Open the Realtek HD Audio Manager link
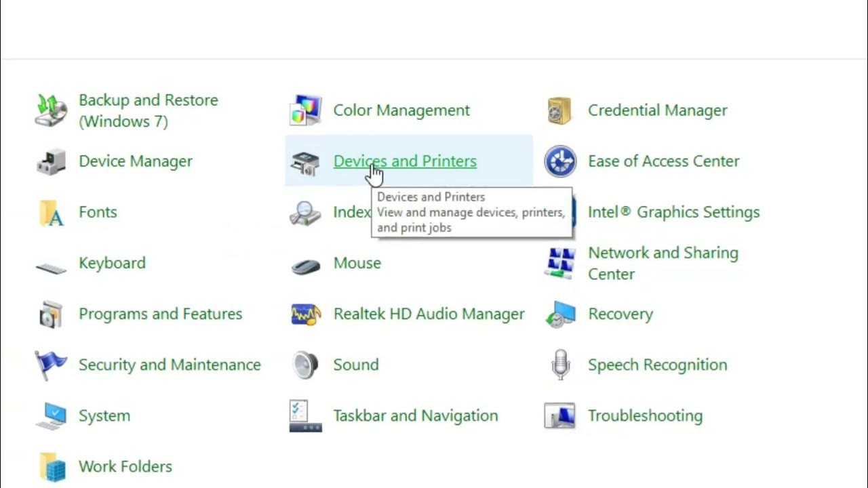Viewport: 868px width, 488px height. 429,314
